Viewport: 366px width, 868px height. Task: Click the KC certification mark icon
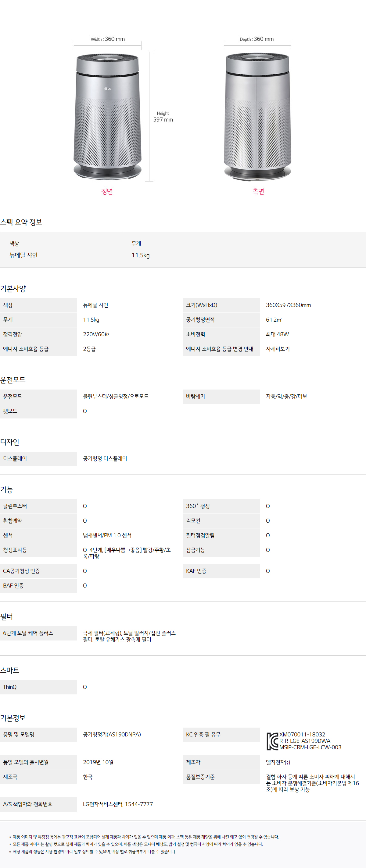pos(272,741)
